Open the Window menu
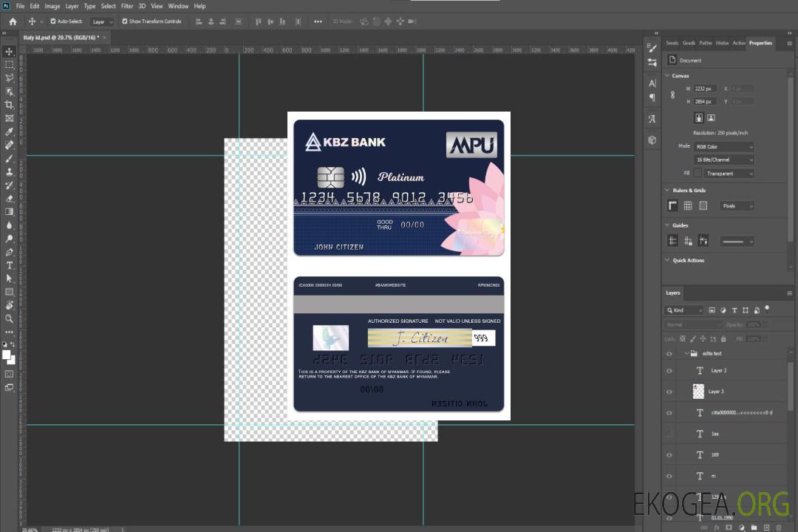The image size is (798, 532). click(178, 6)
